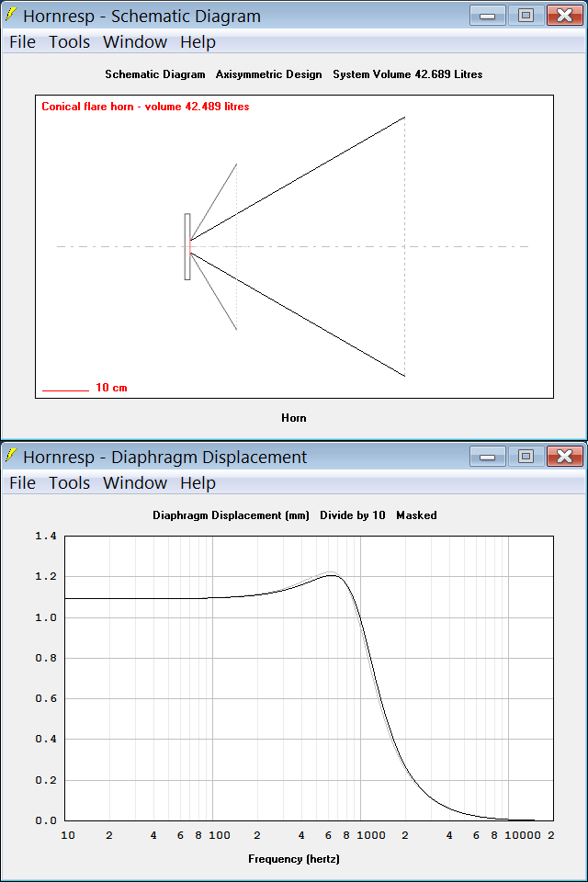Close the Diaphragm Displacement window

click(565, 457)
